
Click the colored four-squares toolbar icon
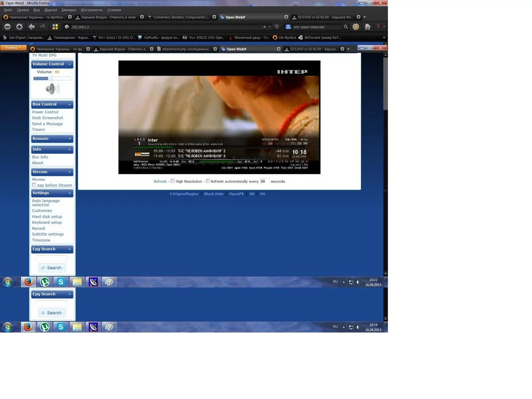tap(55, 27)
